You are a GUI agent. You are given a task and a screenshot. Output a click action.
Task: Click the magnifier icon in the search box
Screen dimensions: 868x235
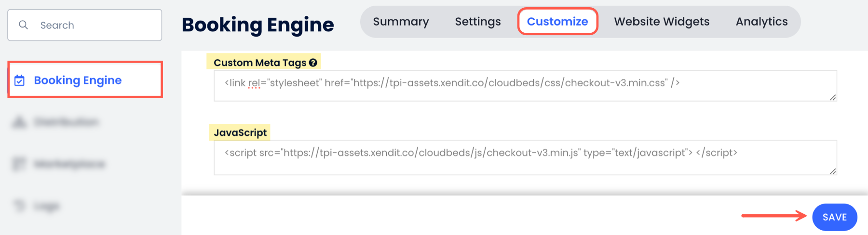click(23, 25)
